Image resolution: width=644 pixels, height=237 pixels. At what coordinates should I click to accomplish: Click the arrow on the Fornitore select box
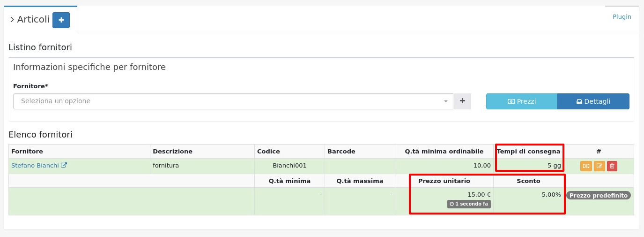[x=445, y=101]
